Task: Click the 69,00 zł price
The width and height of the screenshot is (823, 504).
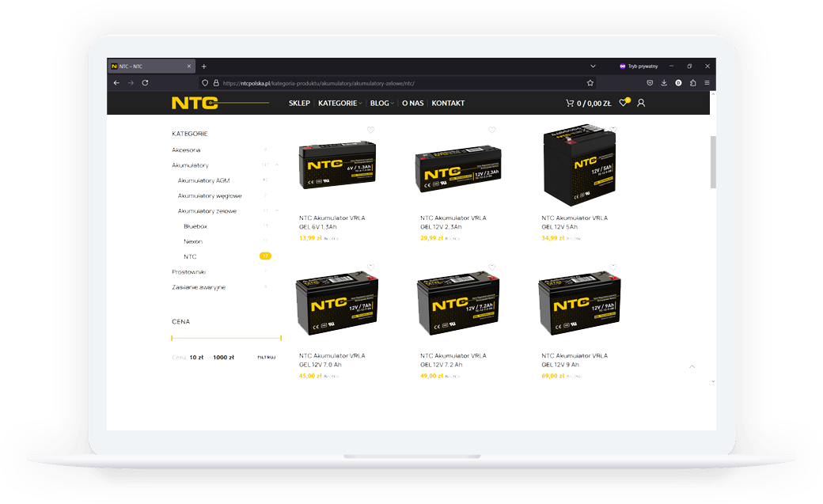Action: tap(552, 376)
